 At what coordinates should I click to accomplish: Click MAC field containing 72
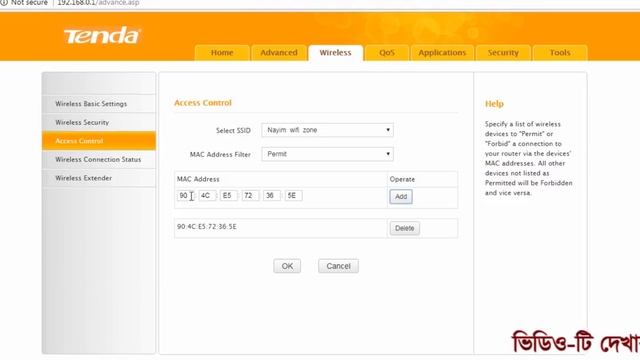[250, 196]
